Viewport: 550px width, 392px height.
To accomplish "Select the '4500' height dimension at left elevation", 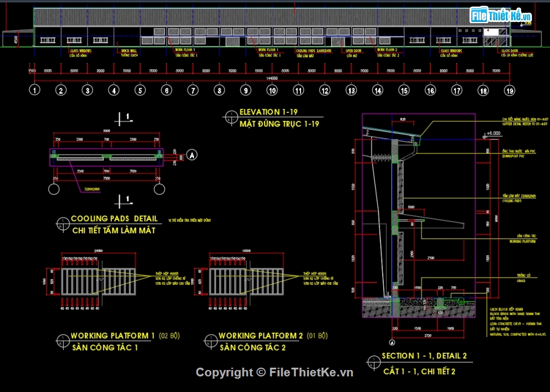I will pyautogui.click(x=16, y=39).
